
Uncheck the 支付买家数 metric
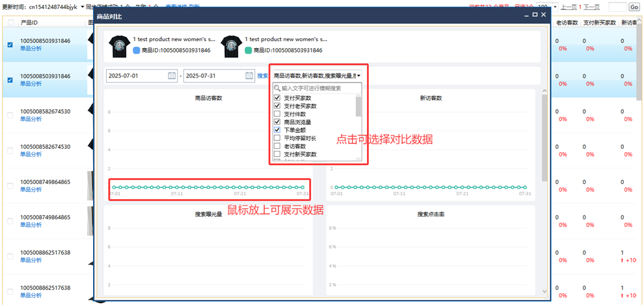(277, 98)
